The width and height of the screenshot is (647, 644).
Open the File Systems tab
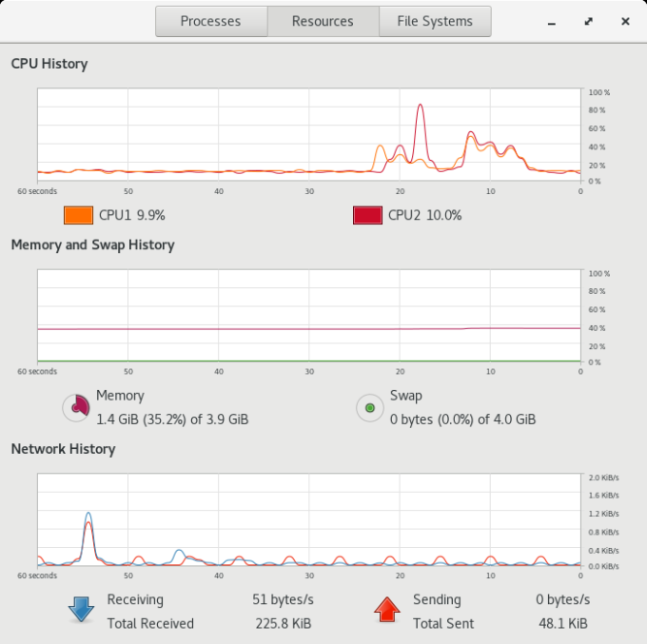tap(435, 21)
